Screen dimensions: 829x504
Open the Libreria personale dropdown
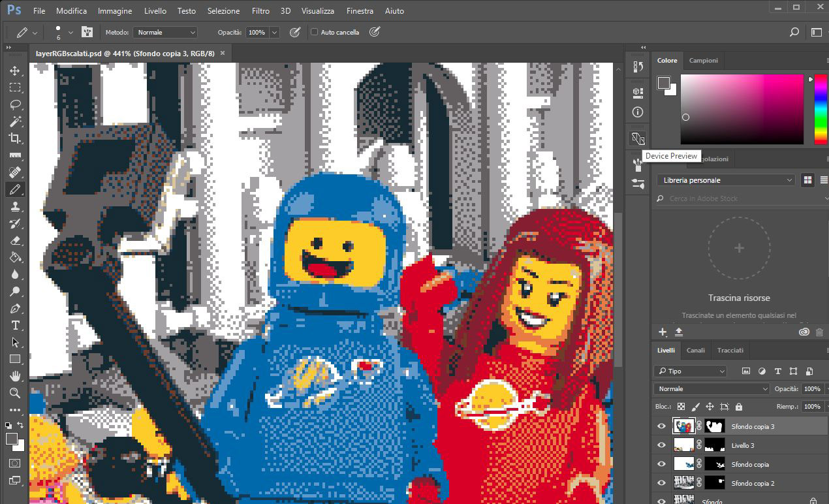point(726,180)
